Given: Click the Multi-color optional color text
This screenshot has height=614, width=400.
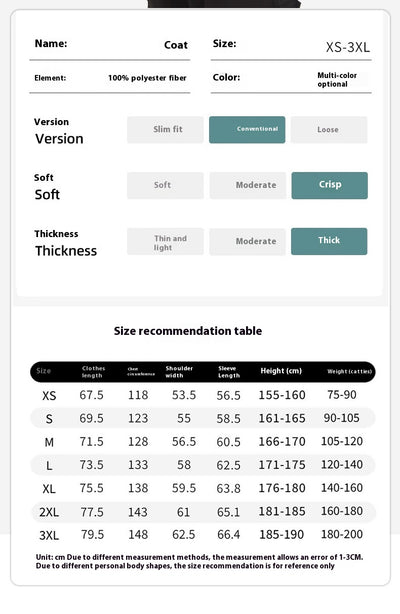Looking at the screenshot, I should click(x=337, y=79).
